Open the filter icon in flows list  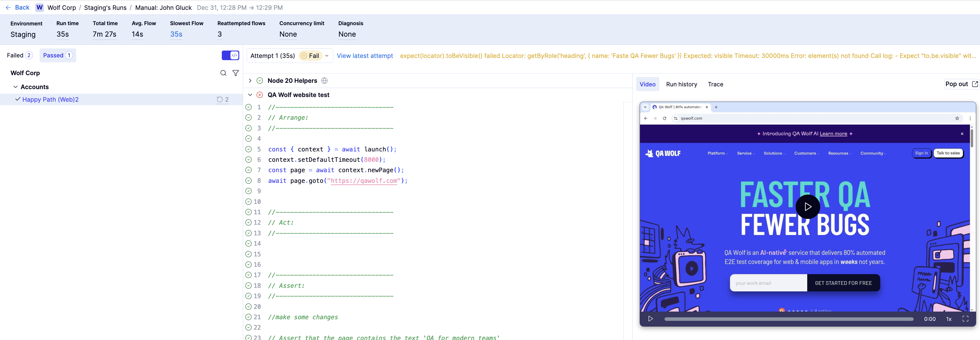pos(235,73)
